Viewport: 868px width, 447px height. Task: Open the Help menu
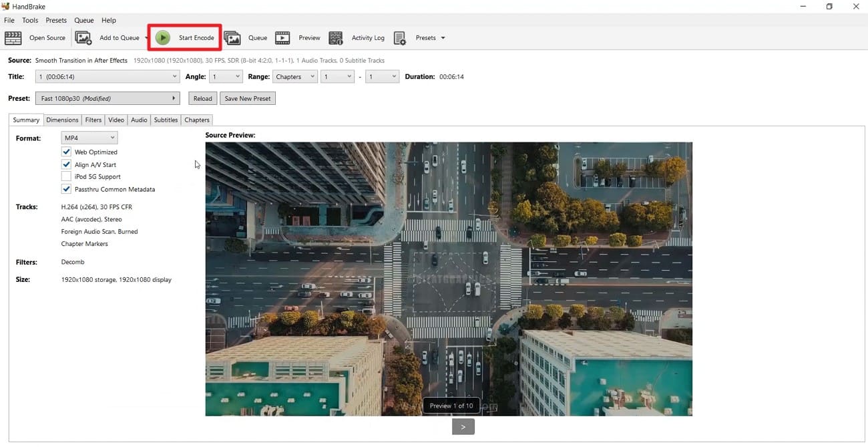click(108, 20)
